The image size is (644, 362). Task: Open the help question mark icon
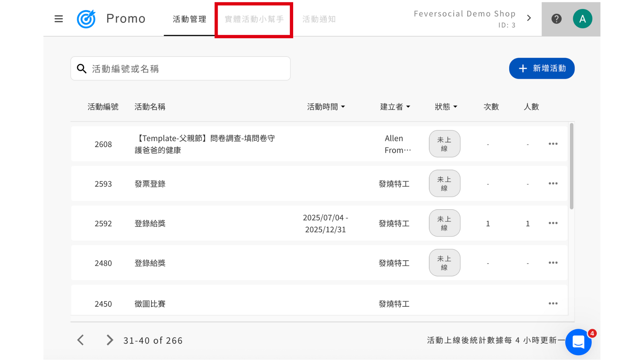tap(556, 19)
